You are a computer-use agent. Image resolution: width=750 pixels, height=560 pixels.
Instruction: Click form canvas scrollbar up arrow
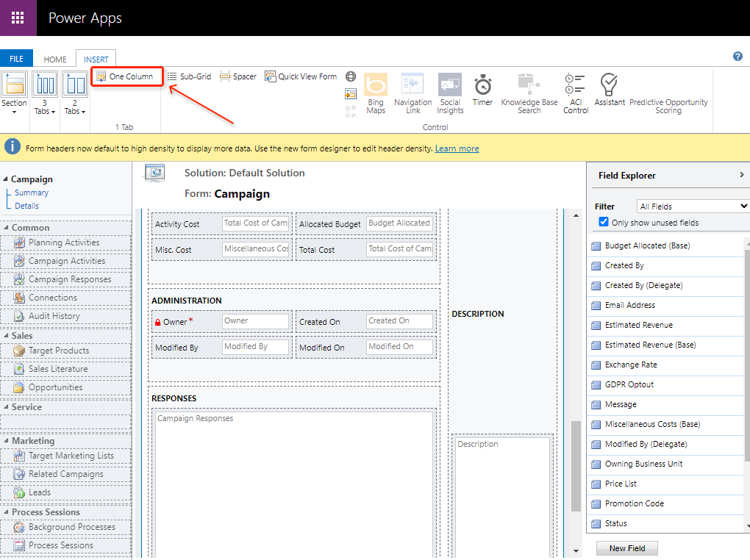click(576, 215)
